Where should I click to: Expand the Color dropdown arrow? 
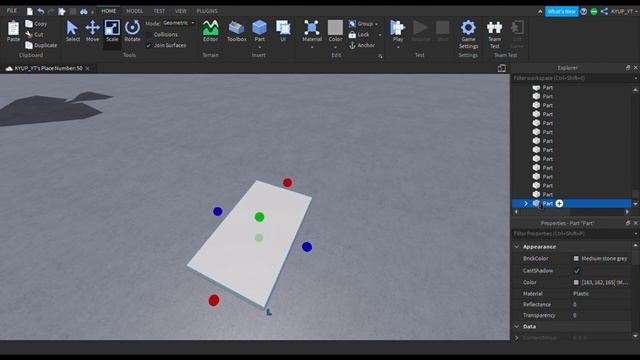(335, 47)
